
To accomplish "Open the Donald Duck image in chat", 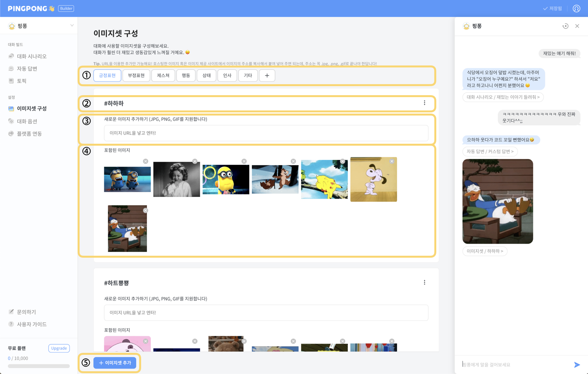I will point(498,201).
